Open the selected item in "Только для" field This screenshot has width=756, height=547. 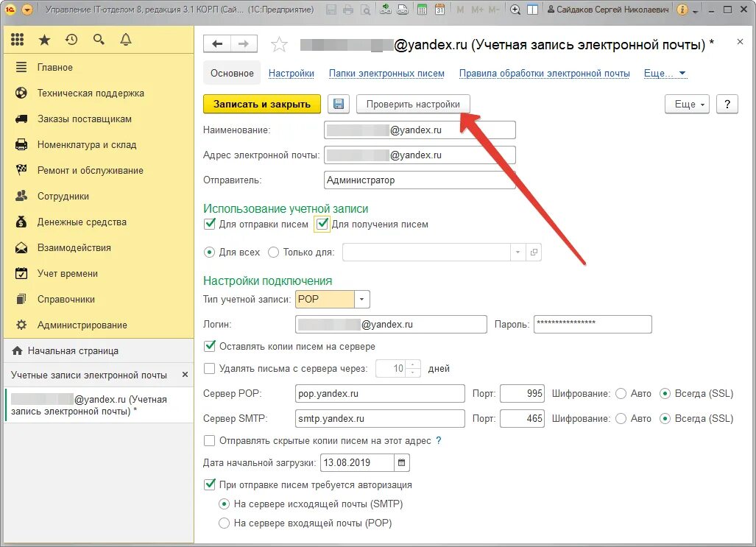(x=534, y=253)
